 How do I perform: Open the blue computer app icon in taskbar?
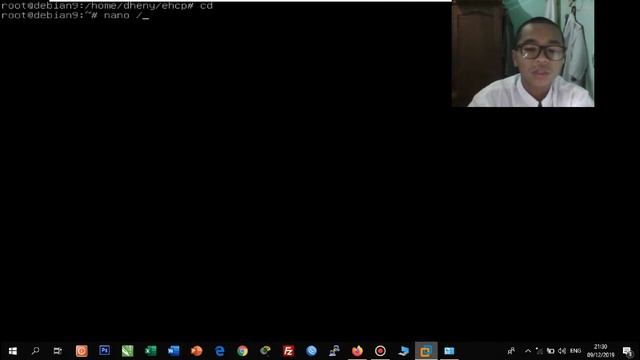click(403, 351)
